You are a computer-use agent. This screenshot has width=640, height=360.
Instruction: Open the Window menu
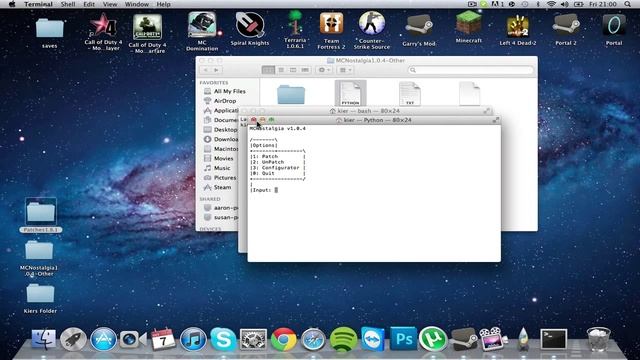[x=137, y=4]
